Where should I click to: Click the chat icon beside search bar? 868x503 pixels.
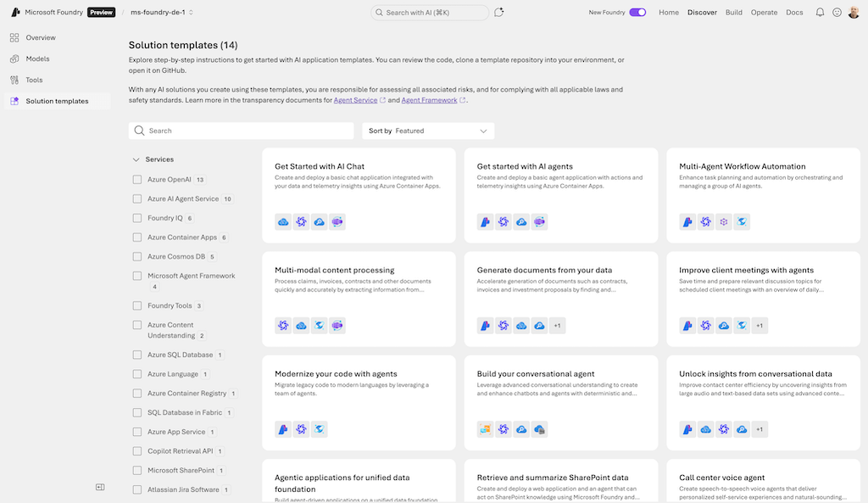tap(499, 13)
